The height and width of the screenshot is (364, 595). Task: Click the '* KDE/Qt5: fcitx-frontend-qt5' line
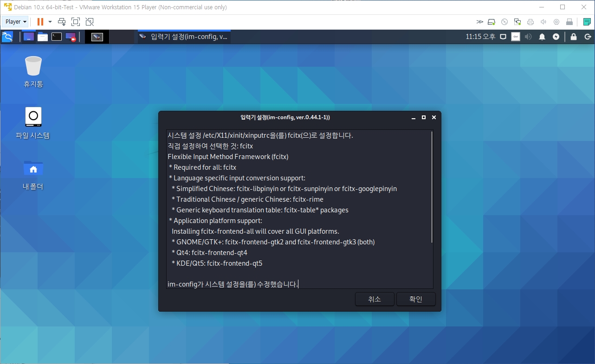pyautogui.click(x=217, y=263)
